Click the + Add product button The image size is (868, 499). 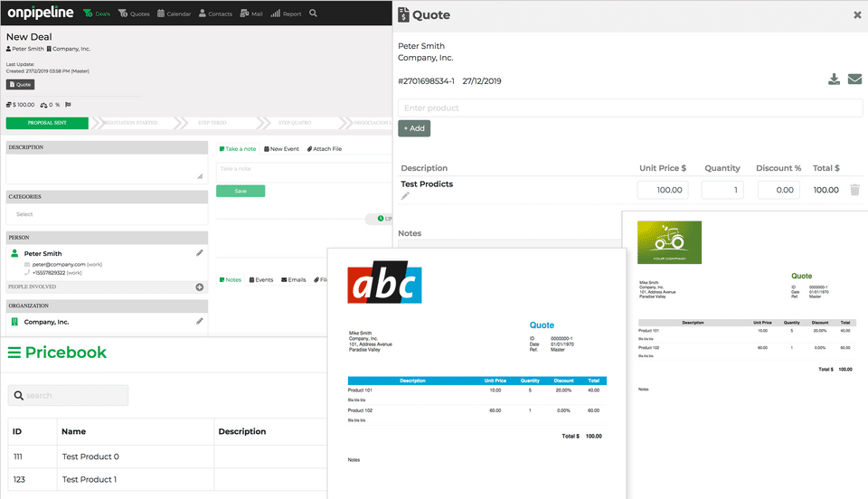click(x=414, y=128)
